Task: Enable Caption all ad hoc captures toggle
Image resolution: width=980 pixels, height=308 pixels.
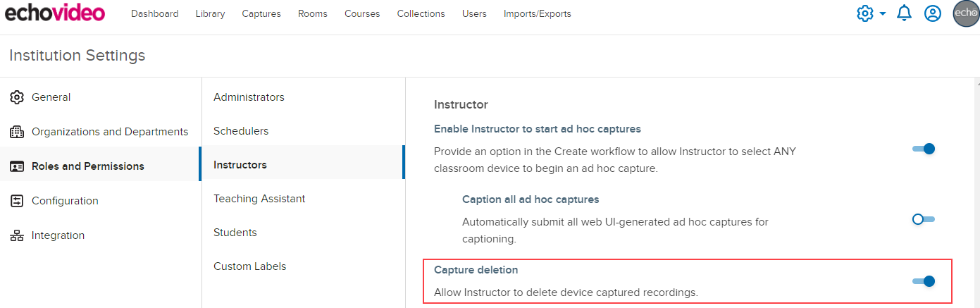Action: tap(923, 219)
